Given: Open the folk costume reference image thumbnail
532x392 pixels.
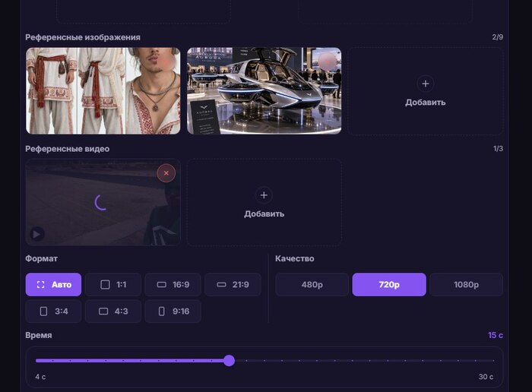Looking at the screenshot, I should 103,91.
